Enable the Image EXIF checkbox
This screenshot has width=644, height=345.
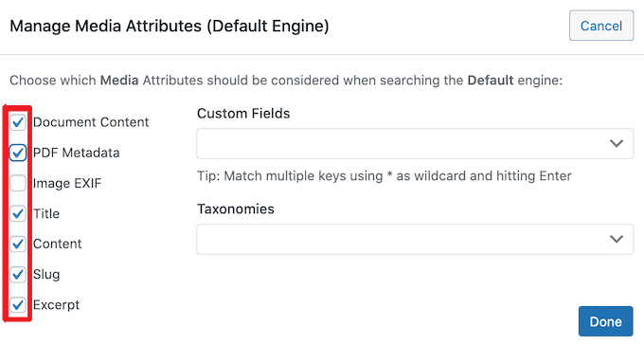pyautogui.click(x=18, y=183)
